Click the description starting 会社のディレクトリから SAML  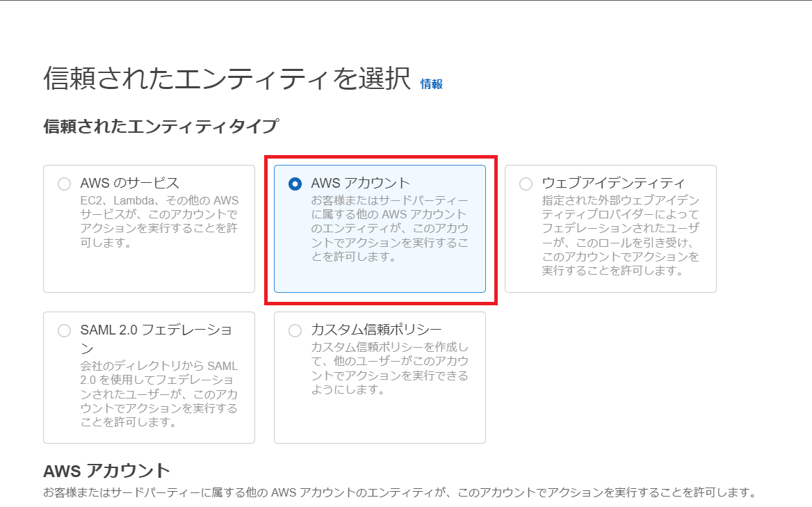click(x=159, y=394)
